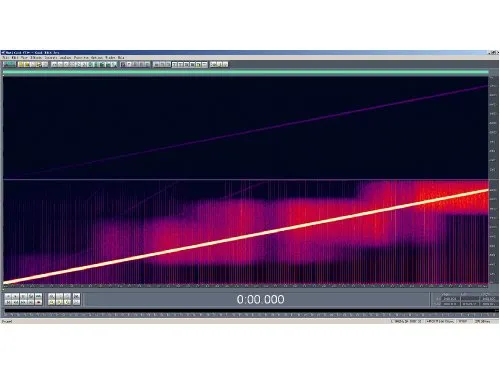Image resolution: width=500 pixels, height=375 pixels.
Task: Click the Fast Forward transport button
Action: [x=23, y=302]
